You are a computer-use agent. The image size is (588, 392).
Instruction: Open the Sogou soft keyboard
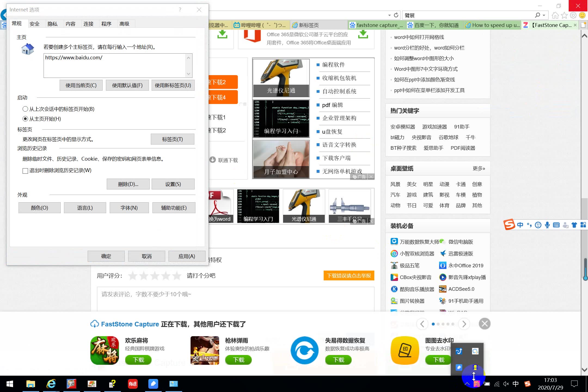pos(556,225)
